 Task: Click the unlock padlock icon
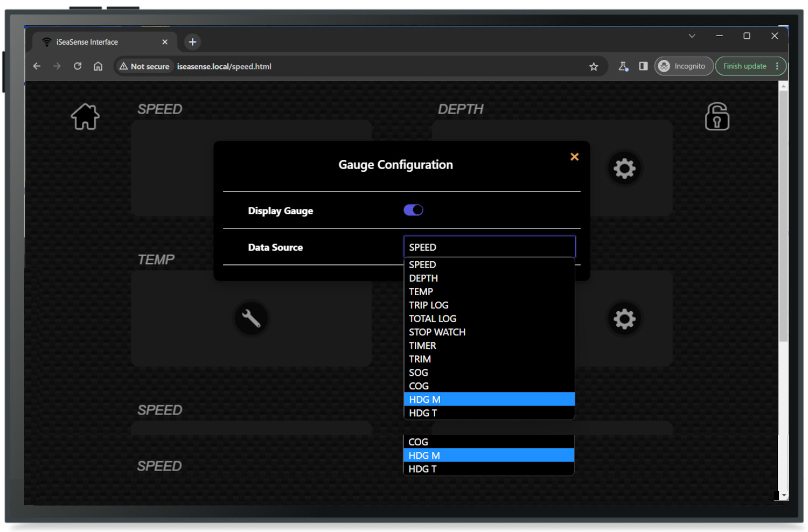pos(717,116)
